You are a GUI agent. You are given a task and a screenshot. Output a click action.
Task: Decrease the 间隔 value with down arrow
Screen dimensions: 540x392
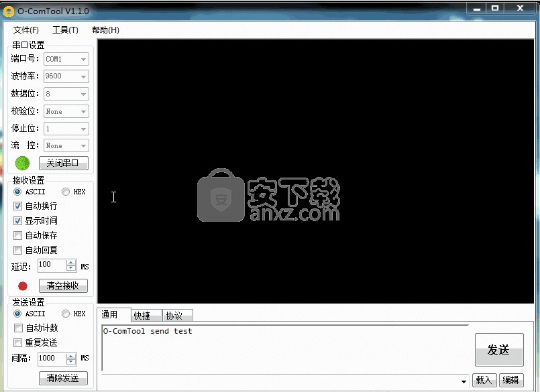[71, 362]
